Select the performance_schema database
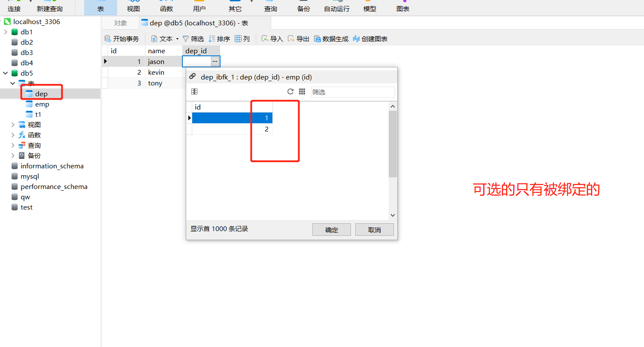Screen dimensions: 644x347 click(x=54, y=186)
